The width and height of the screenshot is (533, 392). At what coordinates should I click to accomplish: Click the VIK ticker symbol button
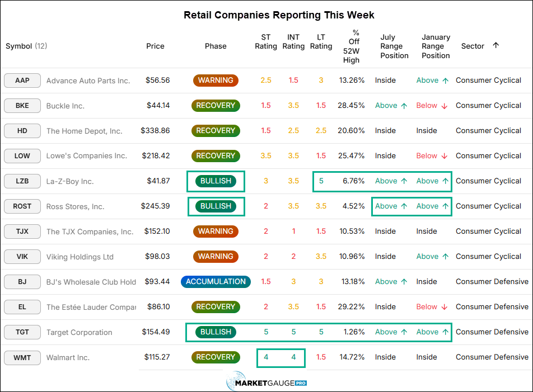[22, 257]
